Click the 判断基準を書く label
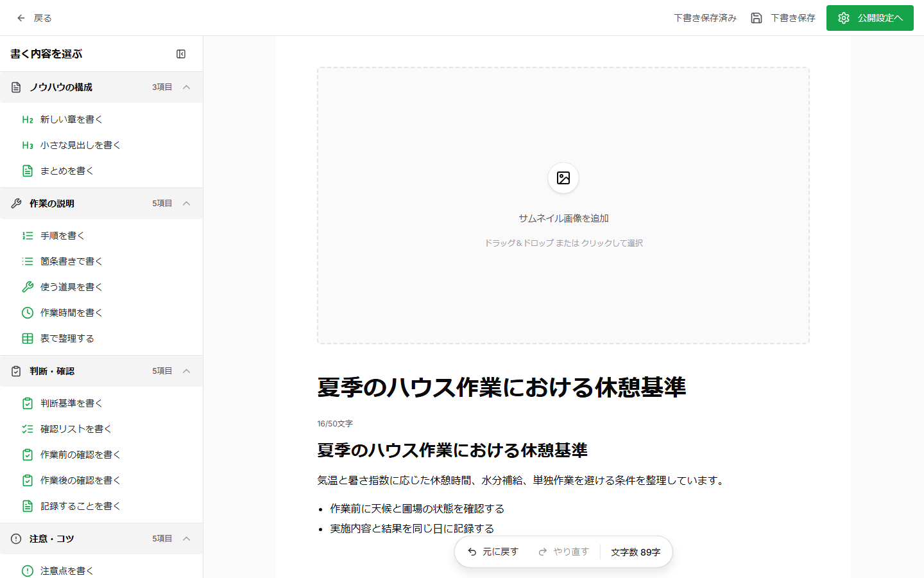The height and width of the screenshot is (578, 924). coord(71,403)
